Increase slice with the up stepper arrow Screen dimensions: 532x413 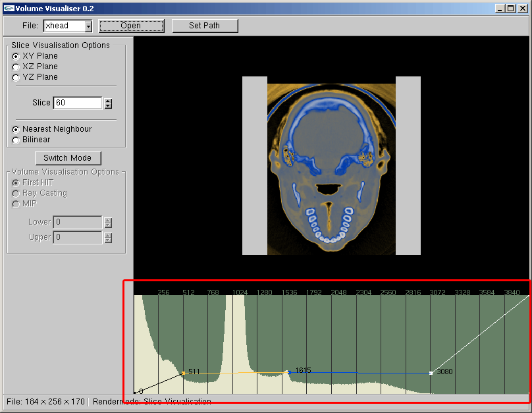coord(108,100)
